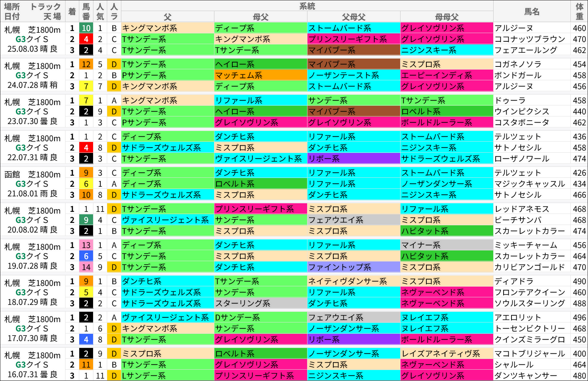Click horse number 12 in コガネノソラ row
This screenshot has width=588, height=381.
click(x=86, y=64)
